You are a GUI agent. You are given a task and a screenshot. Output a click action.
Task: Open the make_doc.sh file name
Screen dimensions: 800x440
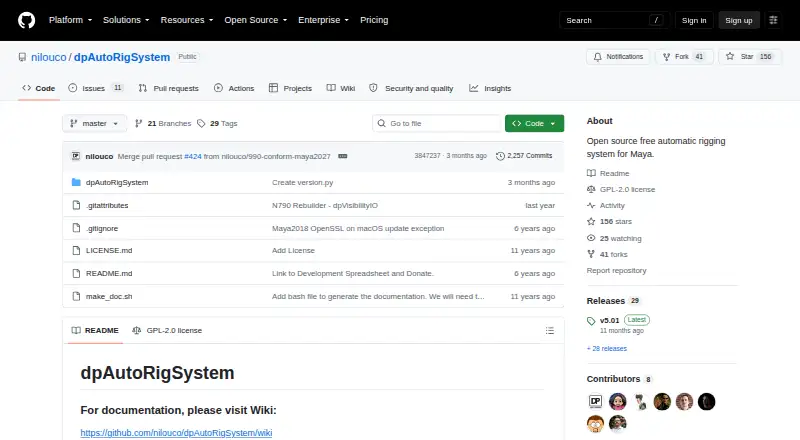pos(109,296)
